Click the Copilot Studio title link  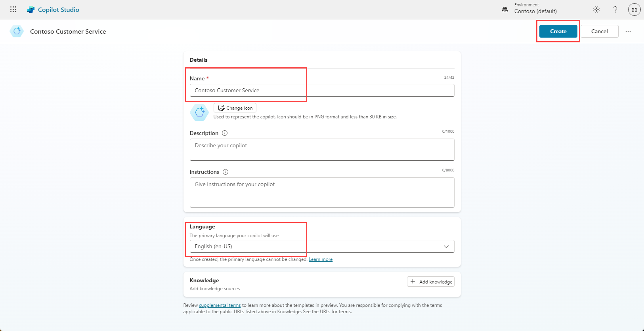(59, 10)
